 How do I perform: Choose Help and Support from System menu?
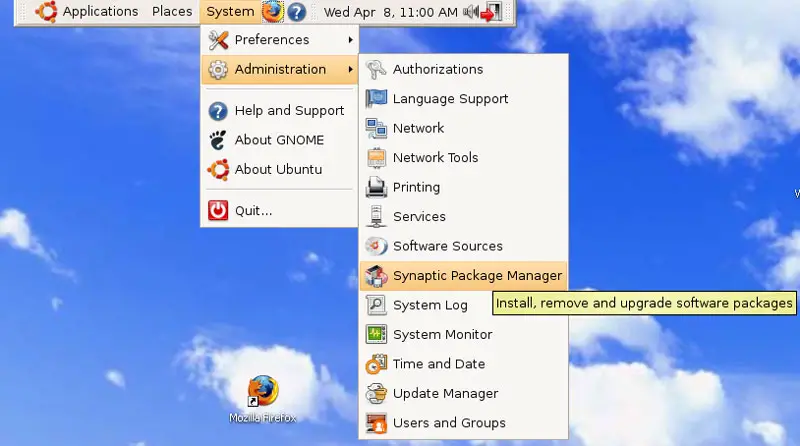pyautogui.click(x=280, y=111)
